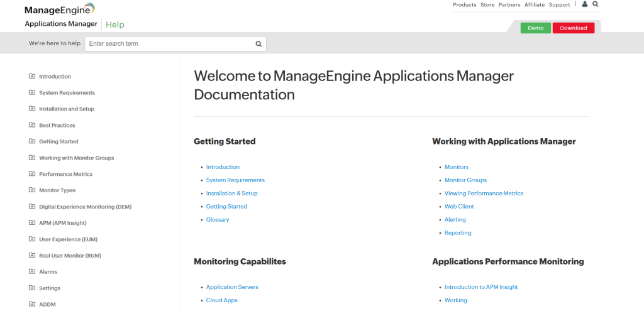Click the green Demo button
644x311 pixels.
[536, 28]
